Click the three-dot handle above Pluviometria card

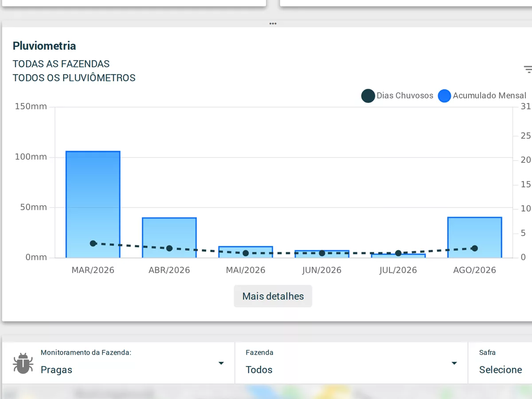click(273, 23)
